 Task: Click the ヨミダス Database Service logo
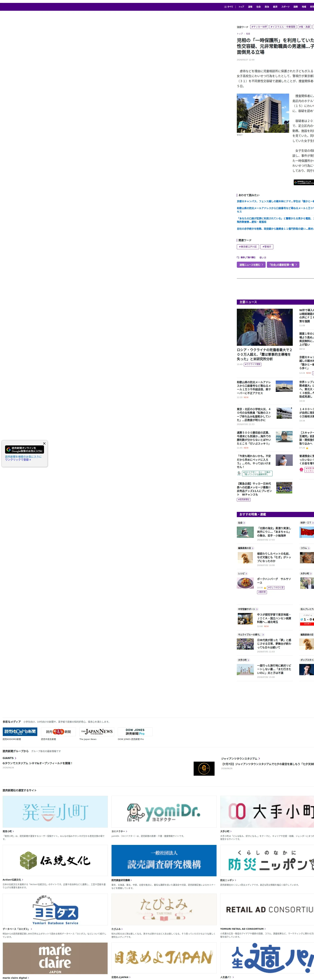point(55,909)
